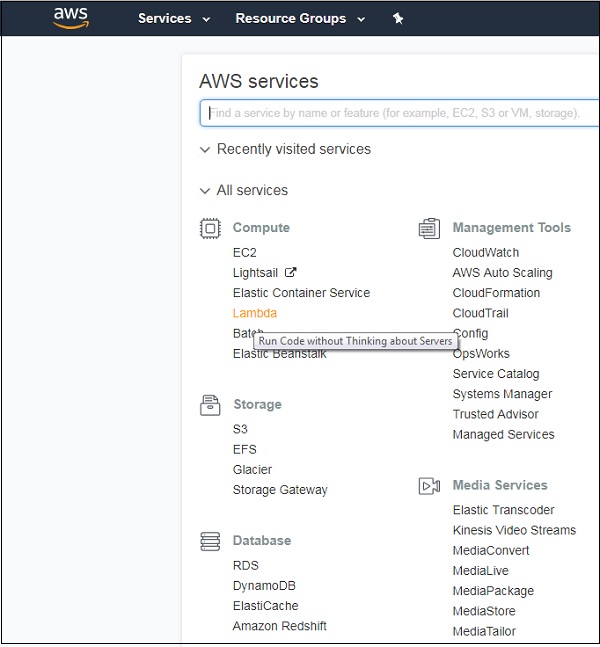This screenshot has width=600, height=647.
Task: Open the Services dropdown menu
Action: point(174,19)
